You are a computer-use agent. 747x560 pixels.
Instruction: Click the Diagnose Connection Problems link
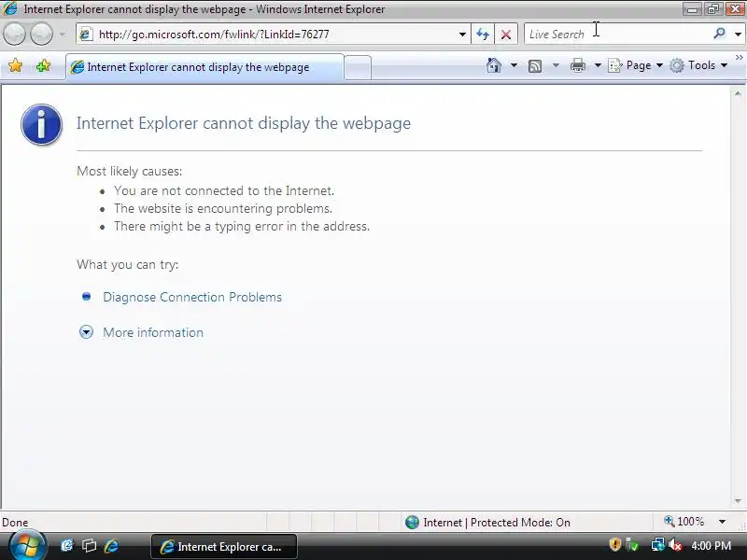[x=192, y=297]
